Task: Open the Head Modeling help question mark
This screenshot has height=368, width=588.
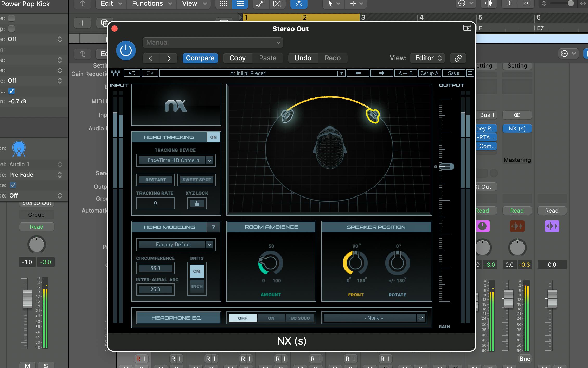Action: point(213,227)
